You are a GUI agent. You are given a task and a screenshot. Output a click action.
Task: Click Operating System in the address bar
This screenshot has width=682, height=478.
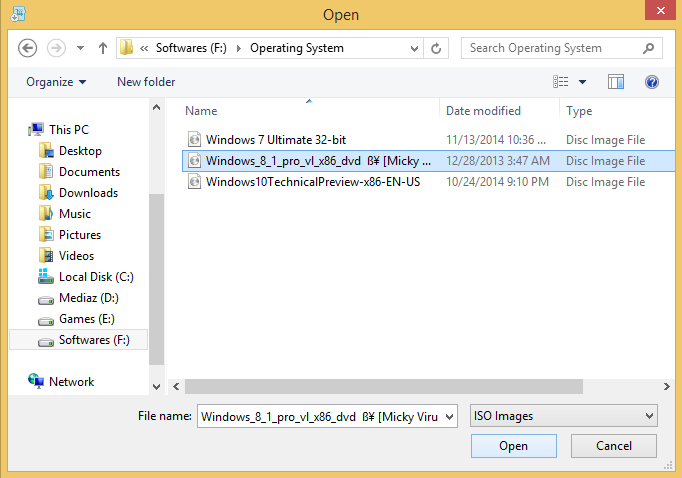click(x=297, y=48)
